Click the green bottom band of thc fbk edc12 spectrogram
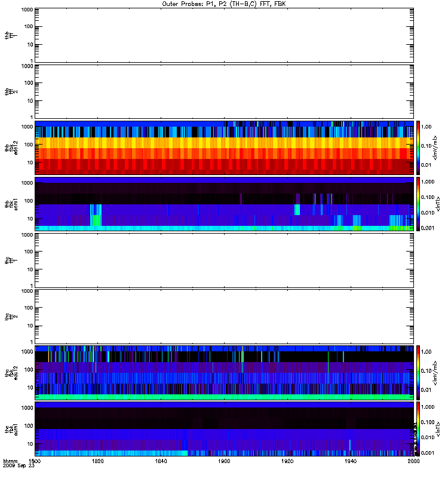Screen dimensions: 448x478 (224, 397)
